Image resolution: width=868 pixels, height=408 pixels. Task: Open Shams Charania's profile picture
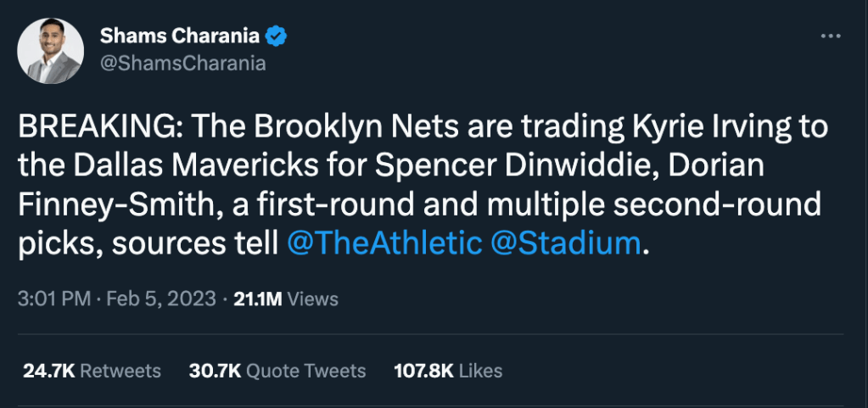51,51
